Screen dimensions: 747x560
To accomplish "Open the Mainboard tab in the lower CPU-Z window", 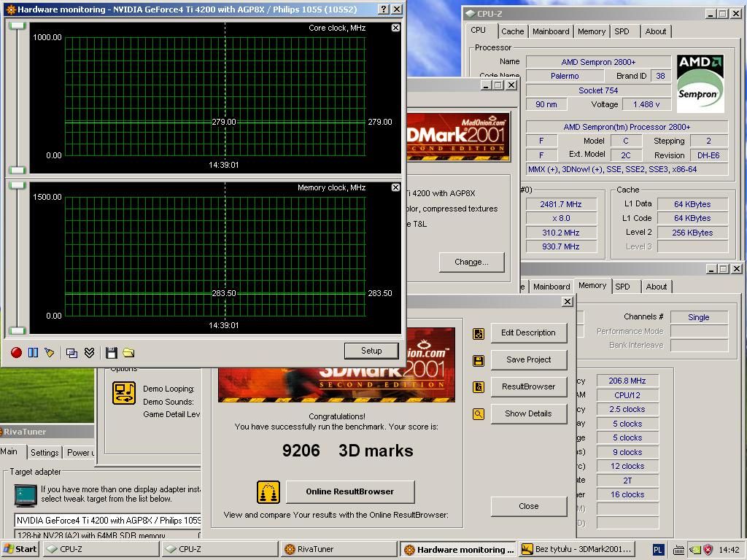I will 551,287.
